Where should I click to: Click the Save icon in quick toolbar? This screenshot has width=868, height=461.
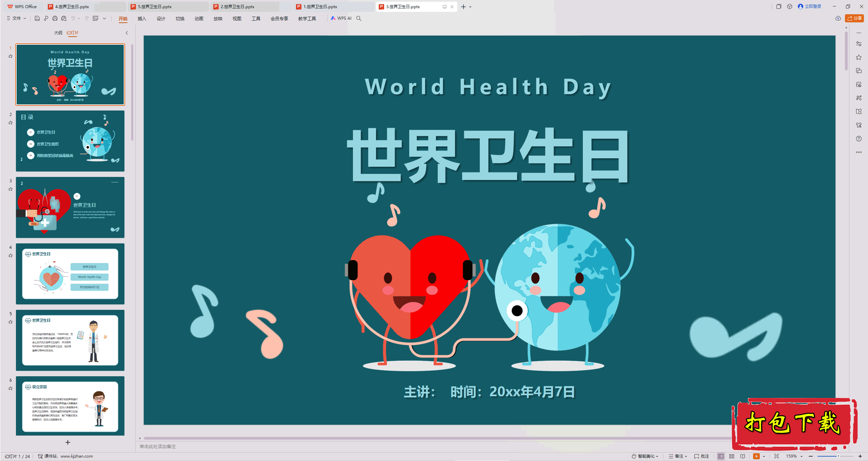(x=37, y=18)
